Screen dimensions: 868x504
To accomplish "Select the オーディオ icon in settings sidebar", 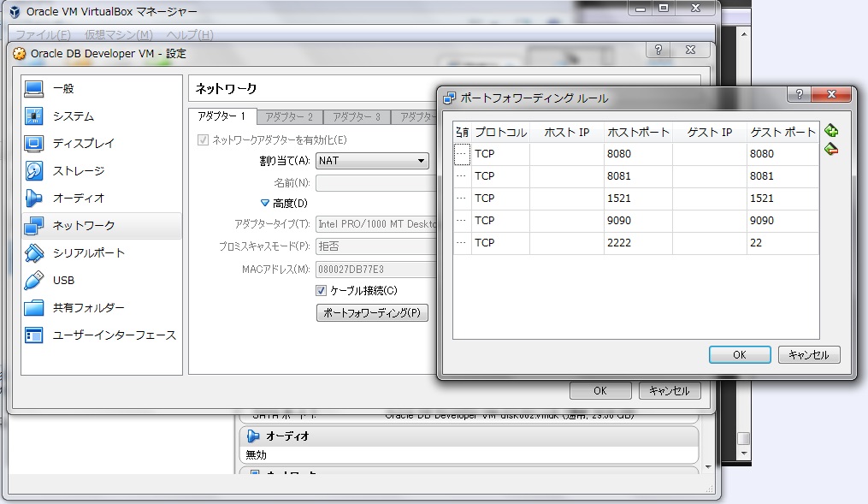I will point(33,198).
